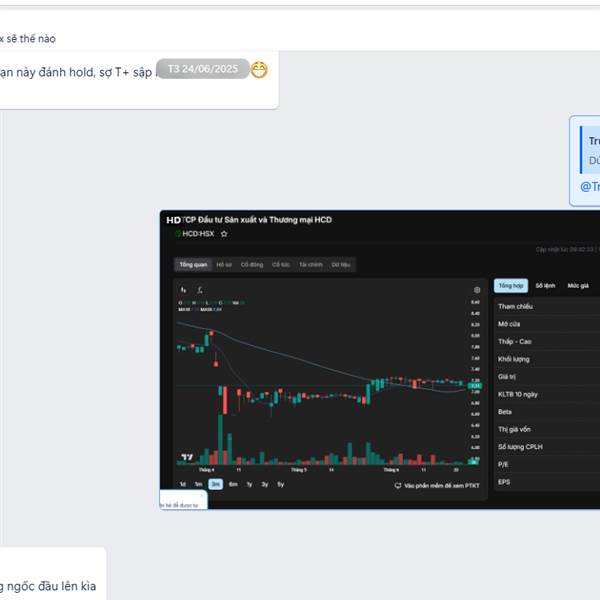Click the Giá trị row

[x=547, y=377]
